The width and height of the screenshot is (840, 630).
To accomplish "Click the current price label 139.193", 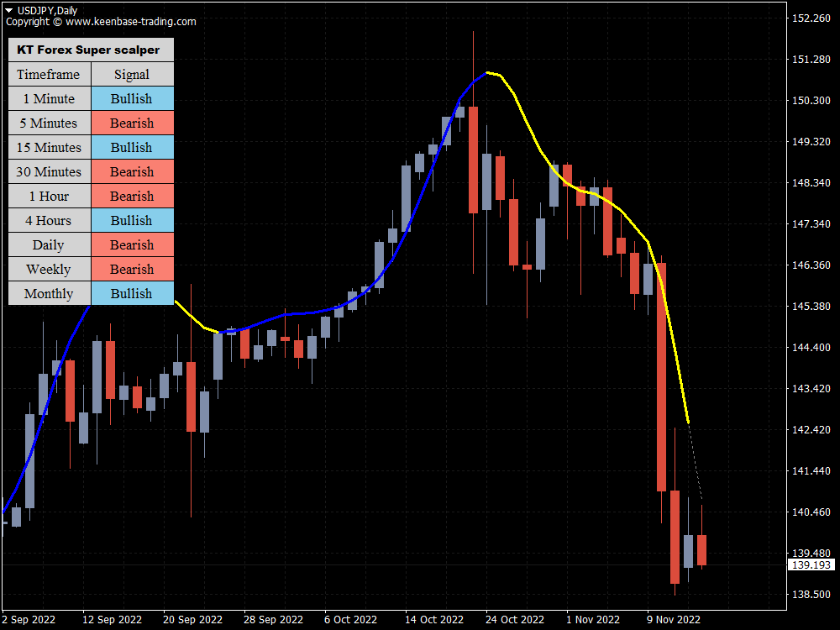I will [811, 564].
